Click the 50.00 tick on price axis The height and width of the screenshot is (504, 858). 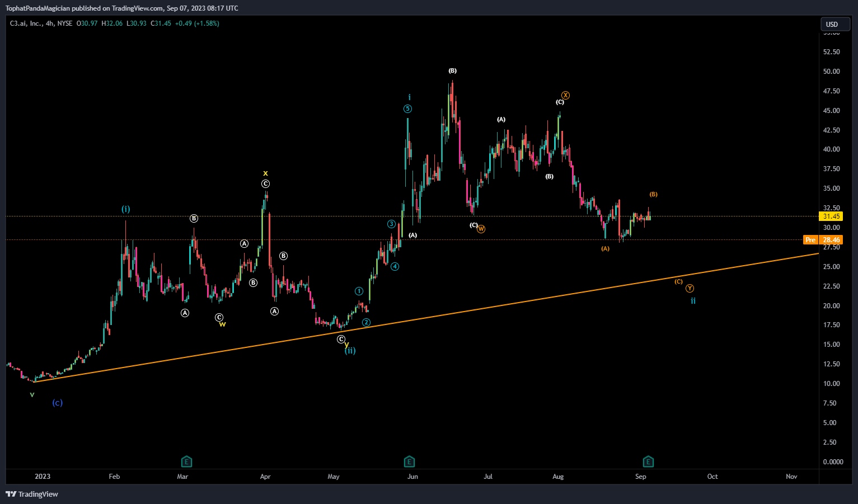point(832,72)
